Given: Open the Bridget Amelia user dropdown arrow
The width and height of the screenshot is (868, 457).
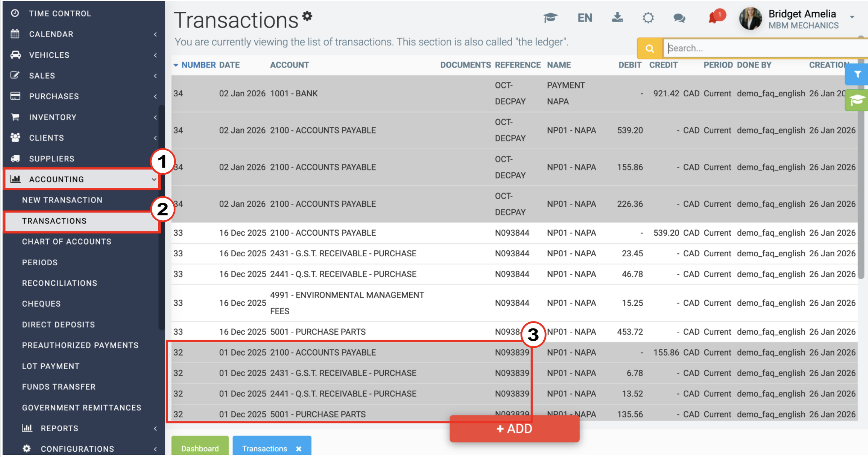Looking at the screenshot, I should tap(852, 17).
